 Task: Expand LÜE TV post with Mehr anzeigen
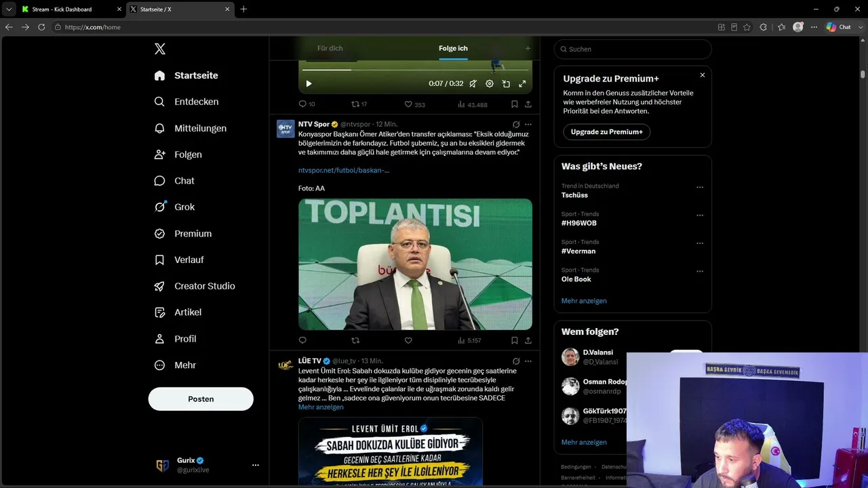coord(321,407)
